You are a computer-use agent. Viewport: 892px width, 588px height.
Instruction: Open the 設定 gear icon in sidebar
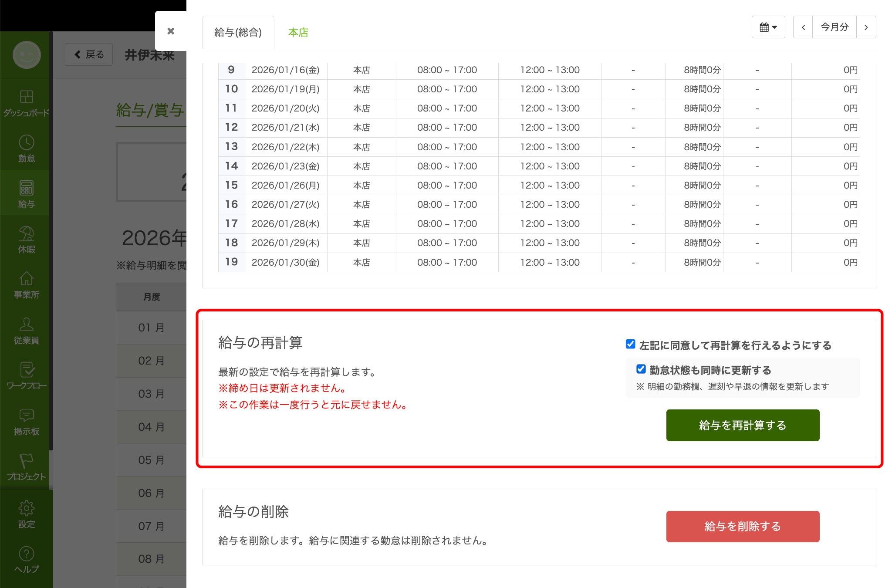26,508
